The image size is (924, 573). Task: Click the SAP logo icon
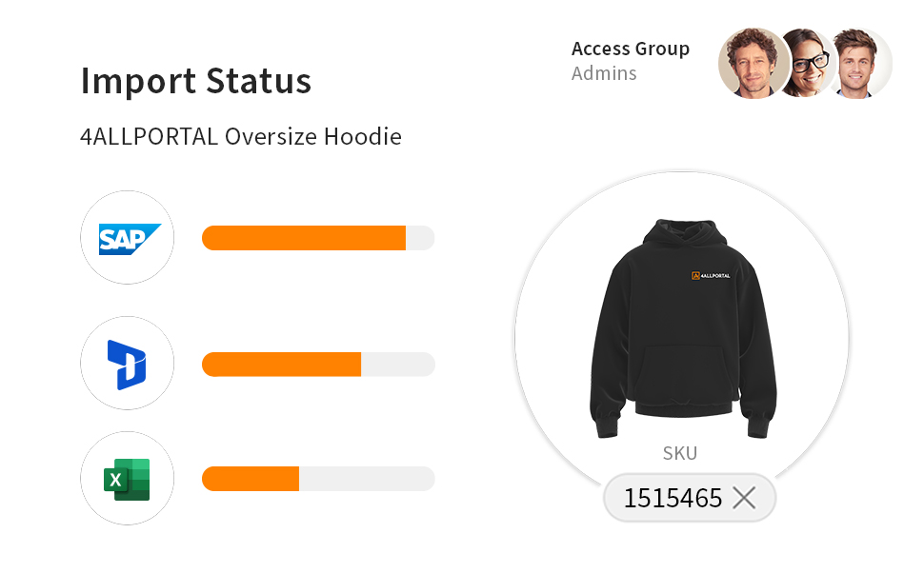coord(128,238)
